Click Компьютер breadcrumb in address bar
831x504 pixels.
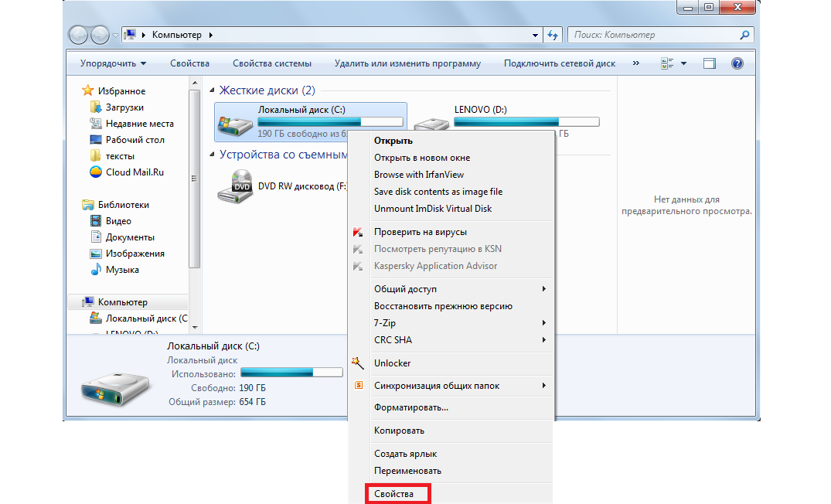[x=176, y=35]
